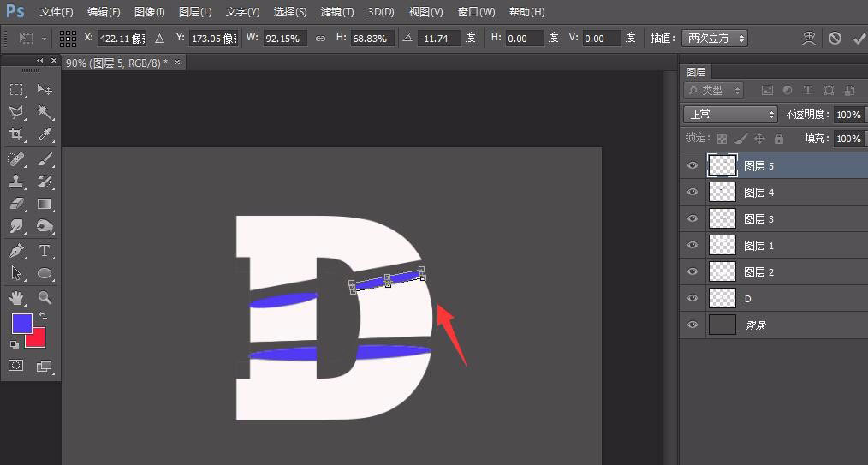This screenshot has width=868, height=465.
Task: Select the Clone Stamp tool
Action: 16,182
